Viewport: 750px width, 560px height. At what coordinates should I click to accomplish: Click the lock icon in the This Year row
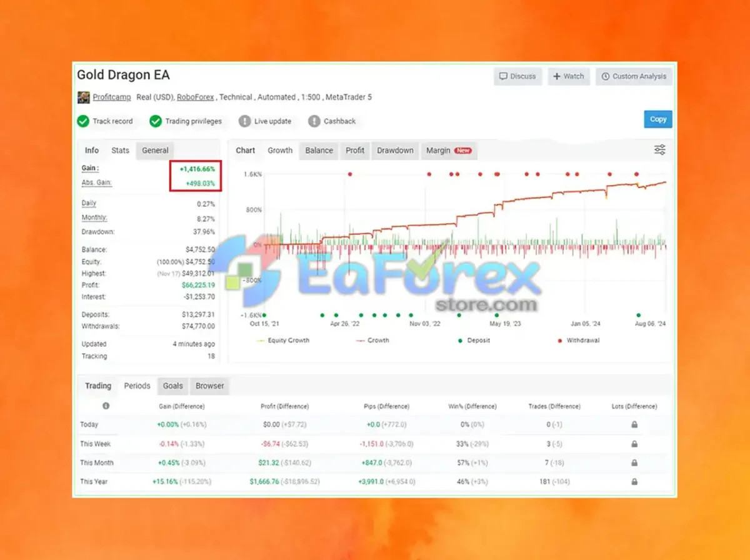(634, 482)
